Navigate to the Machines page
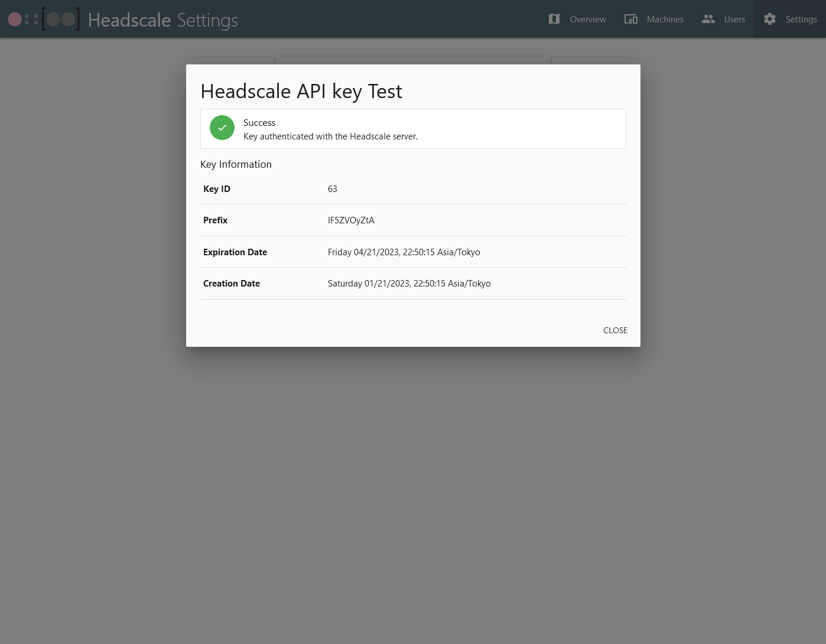The image size is (826, 644). [x=665, y=19]
